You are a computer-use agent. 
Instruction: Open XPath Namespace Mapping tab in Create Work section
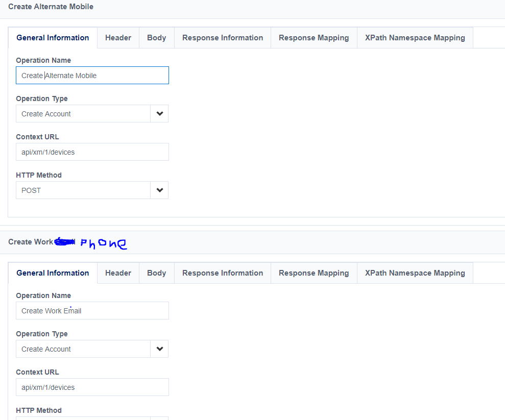point(415,273)
